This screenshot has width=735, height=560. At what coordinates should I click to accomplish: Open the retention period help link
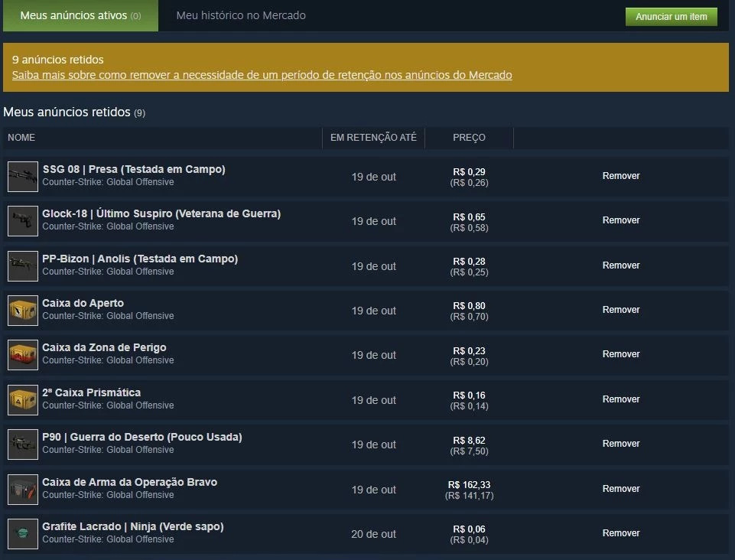[262, 75]
